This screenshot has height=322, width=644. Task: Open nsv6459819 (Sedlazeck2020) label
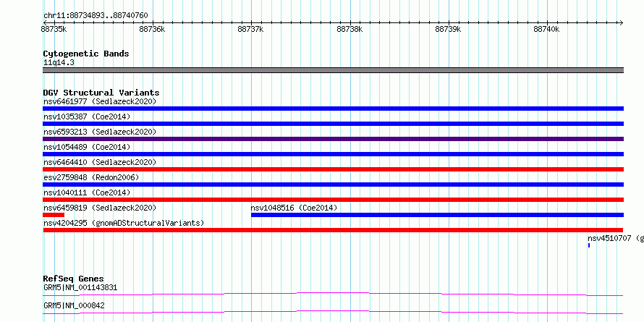[100, 208]
